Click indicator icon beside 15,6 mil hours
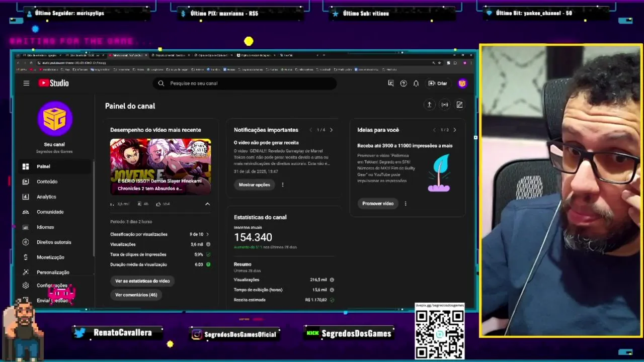This screenshot has height=362, width=644. pos(332,290)
